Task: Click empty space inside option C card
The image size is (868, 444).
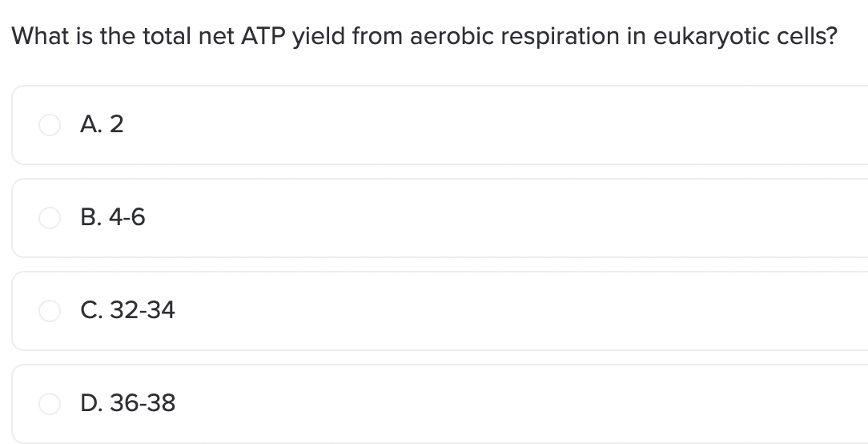Action: click(x=498, y=311)
